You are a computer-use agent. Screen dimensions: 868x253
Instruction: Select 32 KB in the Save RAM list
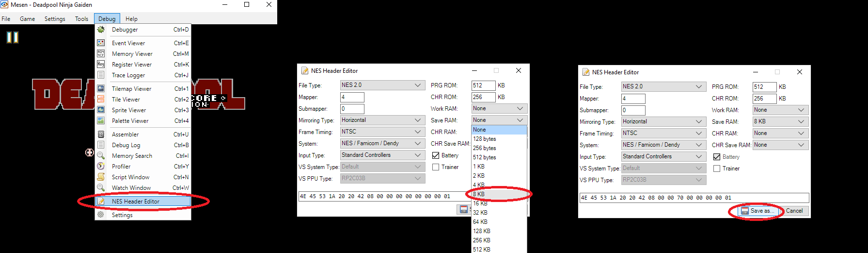[x=499, y=213]
